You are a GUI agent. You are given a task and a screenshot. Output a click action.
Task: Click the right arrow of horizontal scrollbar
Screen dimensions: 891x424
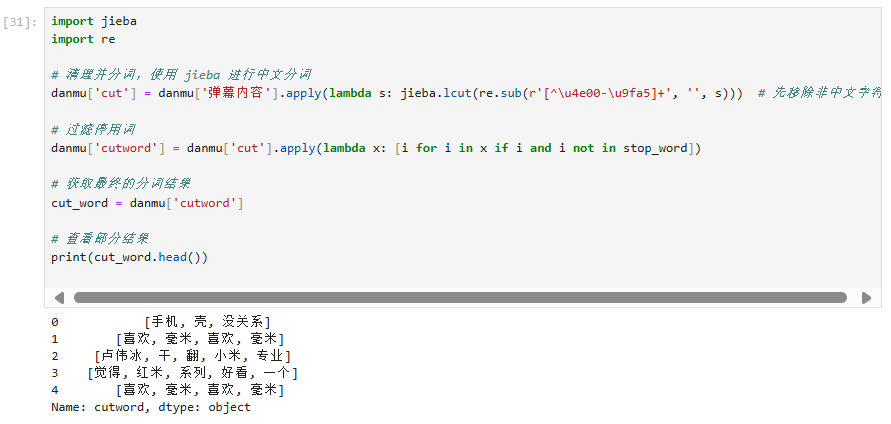(866, 297)
